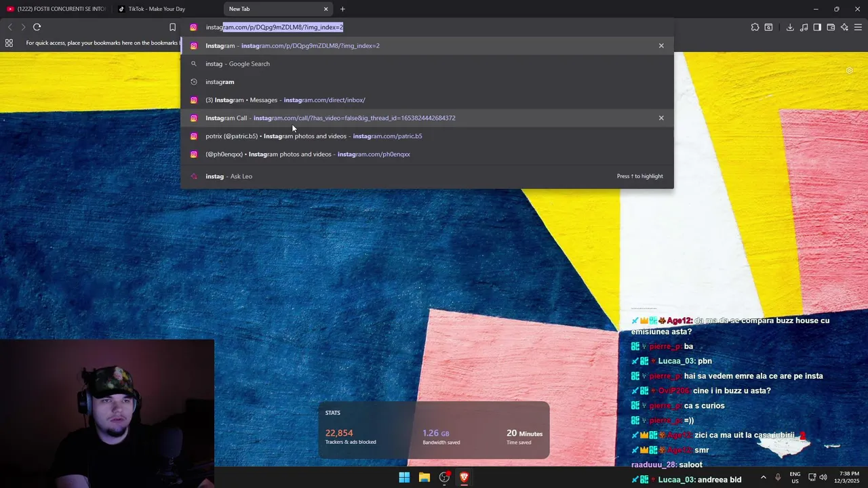Open Instagram Messages inbox suggestion
The width and height of the screenshot is (868, 488).
pyautogui.click(x=427, y=100)
